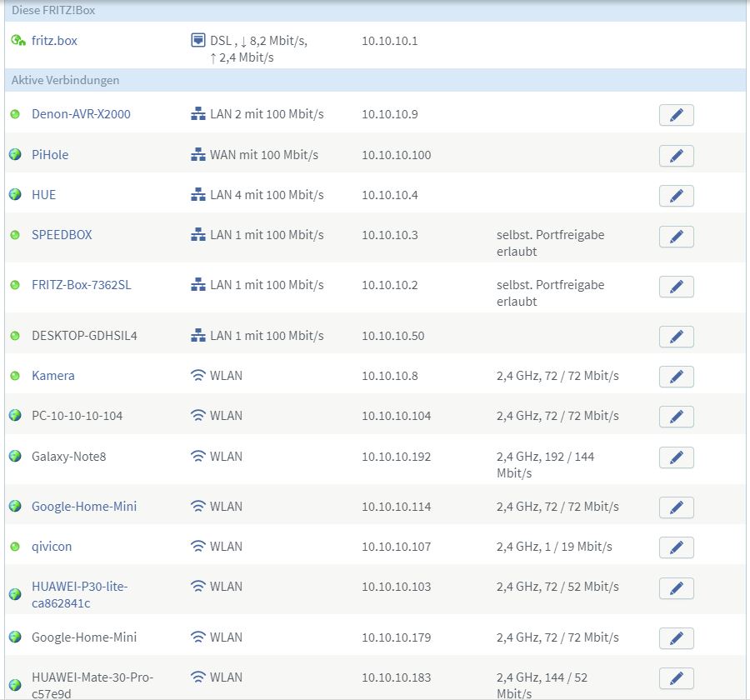The width and height of the screenshot is (750, 700).
Task: Edit the DESKTOP-GDHSIL4 entry
Action: point(676,337)
